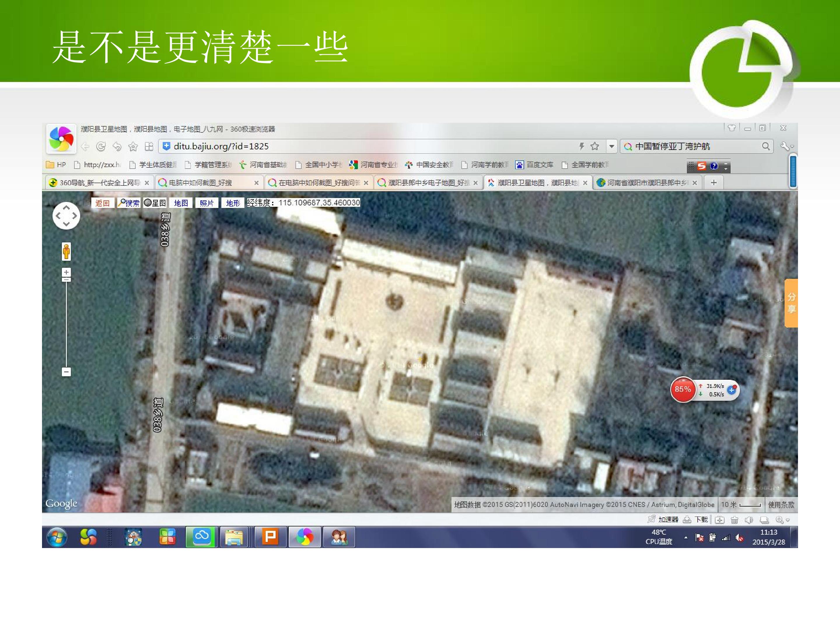The image size is (840, 630).
Task: Open the wrench tools menu dropdown
Action: [x=787, y=146]
